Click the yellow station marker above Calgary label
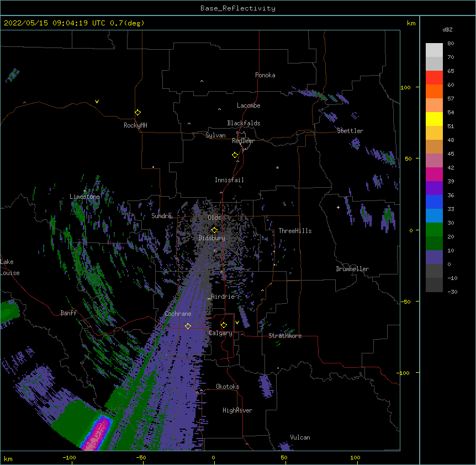This screenshot has width=476, height=465. [224, 325]
